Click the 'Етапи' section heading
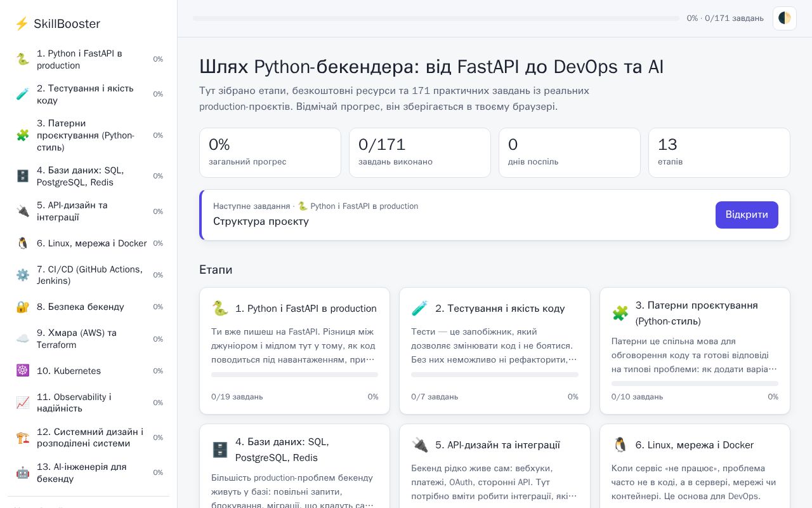 tap(216, 270)
